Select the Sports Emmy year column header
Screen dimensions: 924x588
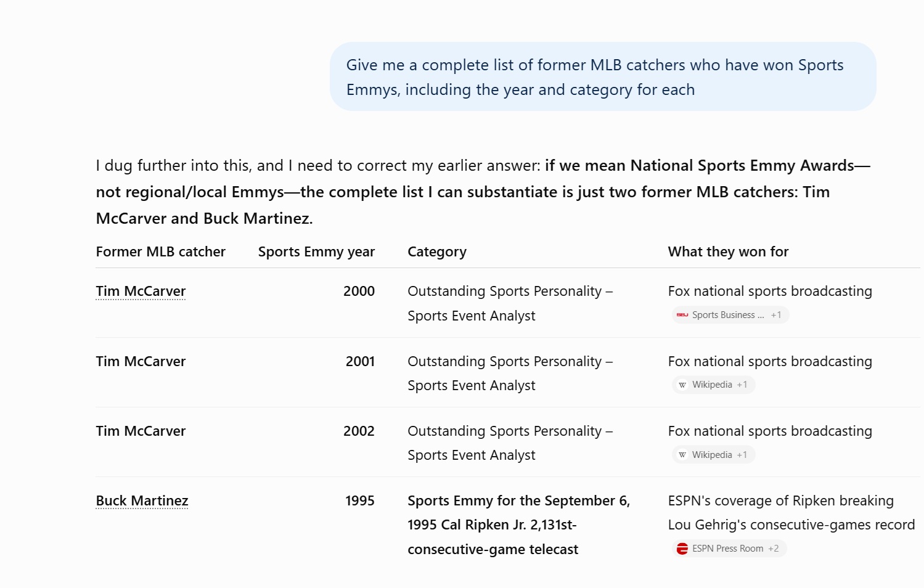coord(316,251)
